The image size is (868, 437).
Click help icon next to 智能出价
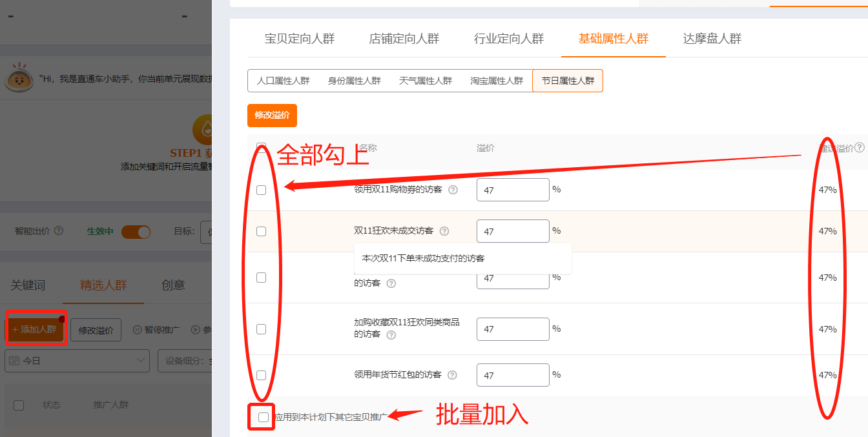point(59,230)
